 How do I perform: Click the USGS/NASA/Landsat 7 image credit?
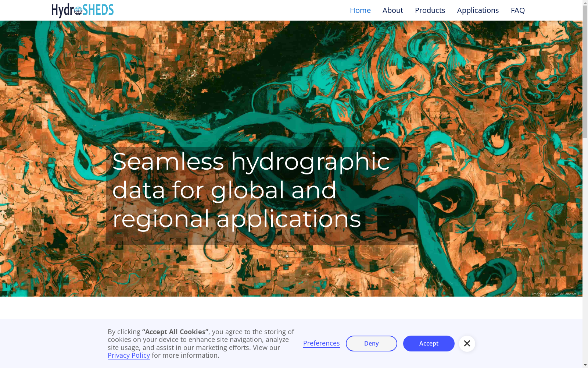pyautogui.click(x=555, y=294)
